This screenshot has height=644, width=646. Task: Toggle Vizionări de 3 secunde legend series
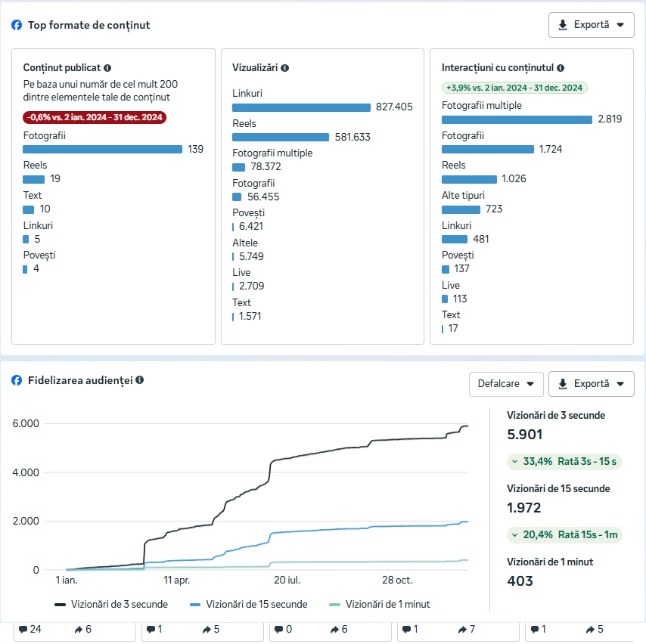pyautogui.click(x=111, y=604)
